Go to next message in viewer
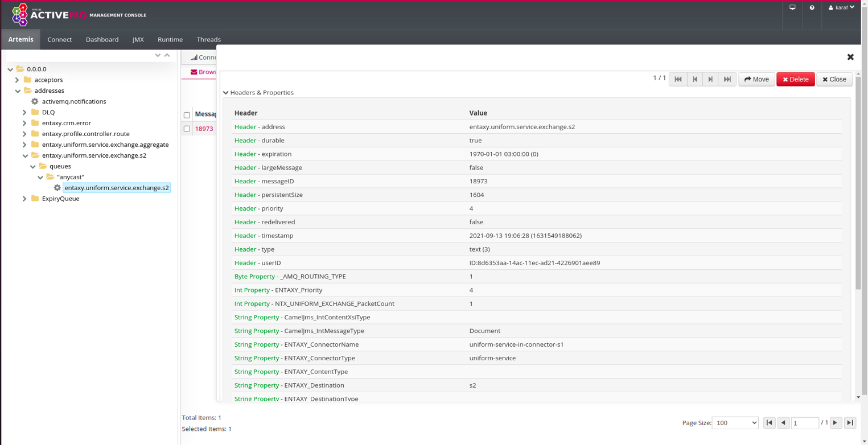The height and width of the screenshot is (448, 868). pos(710,80)
